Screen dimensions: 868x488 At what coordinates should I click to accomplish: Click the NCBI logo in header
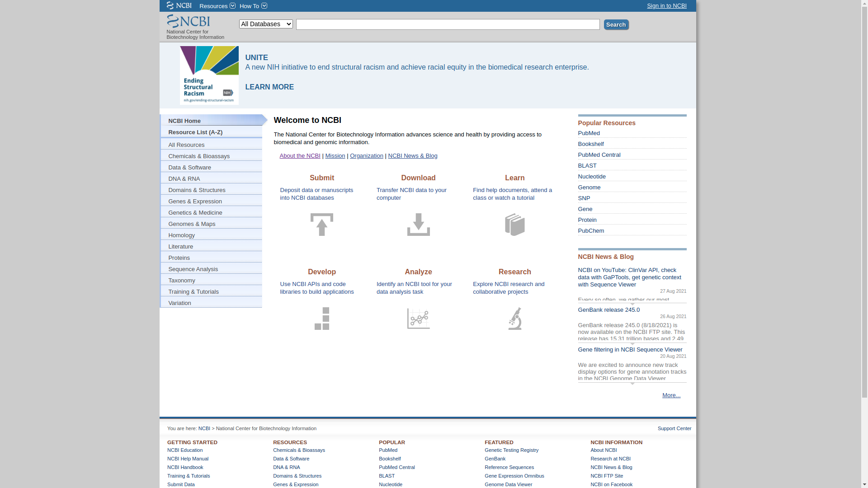[188, 21]
